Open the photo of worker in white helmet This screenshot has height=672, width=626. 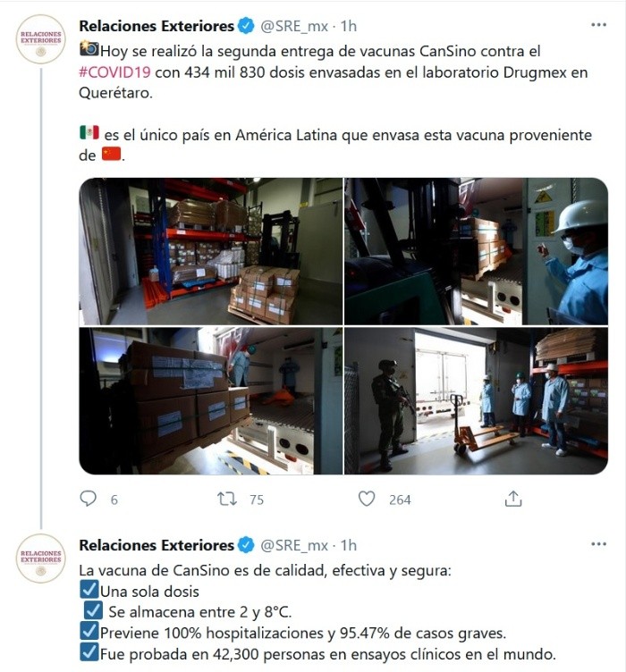pyautogui.click(x=477, y=251)
